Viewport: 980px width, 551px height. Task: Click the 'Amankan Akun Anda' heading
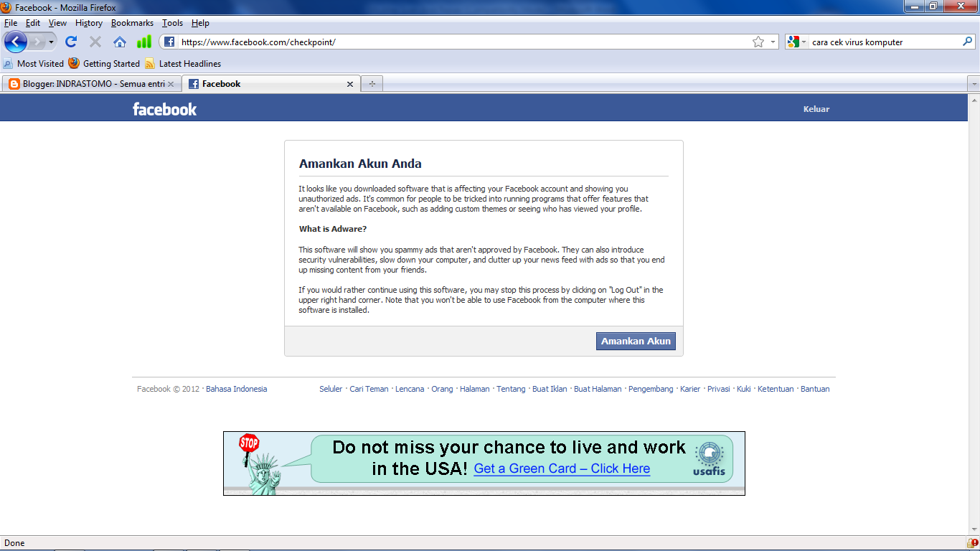click(360, 164)
